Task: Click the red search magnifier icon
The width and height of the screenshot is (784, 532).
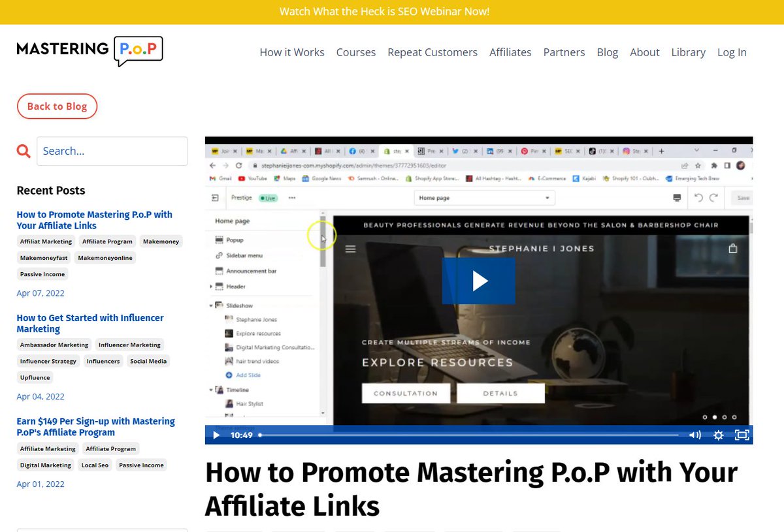Action: [24, 151]
